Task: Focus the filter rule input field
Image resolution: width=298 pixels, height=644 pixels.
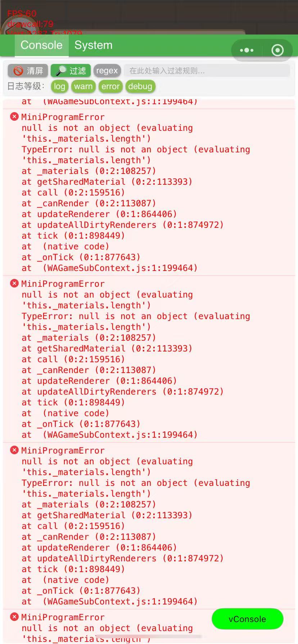Action: click(207, 71)
